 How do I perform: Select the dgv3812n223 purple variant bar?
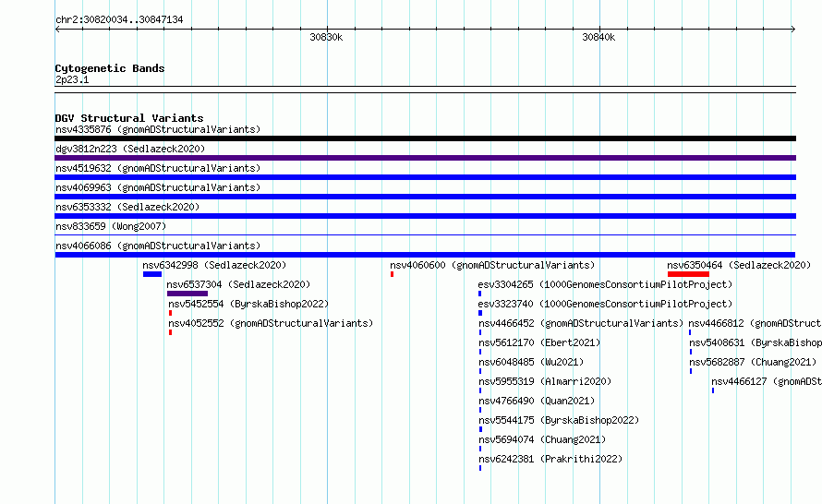(425, 158)
